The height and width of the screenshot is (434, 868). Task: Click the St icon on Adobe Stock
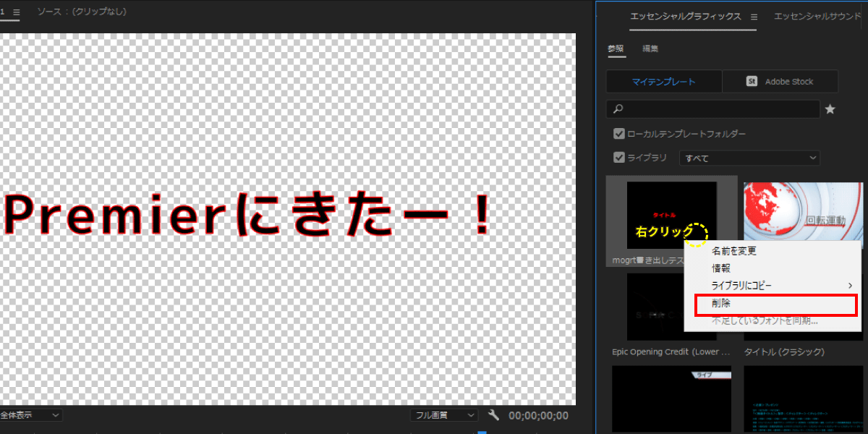tap(752, 82)
